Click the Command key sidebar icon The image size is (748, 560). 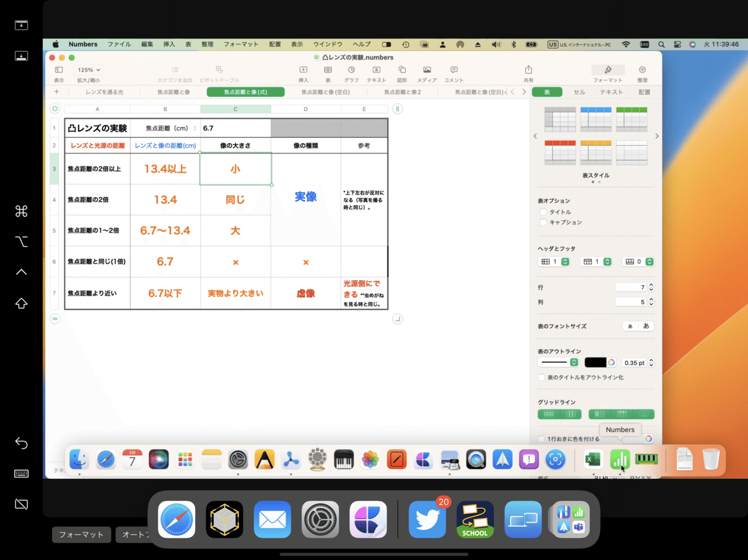(x=21, y=211)
